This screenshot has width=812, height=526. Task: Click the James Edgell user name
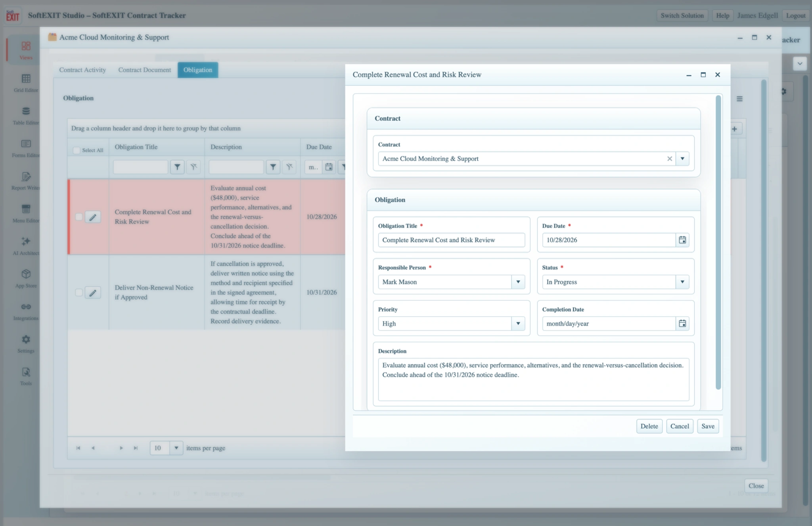[757, 15]
